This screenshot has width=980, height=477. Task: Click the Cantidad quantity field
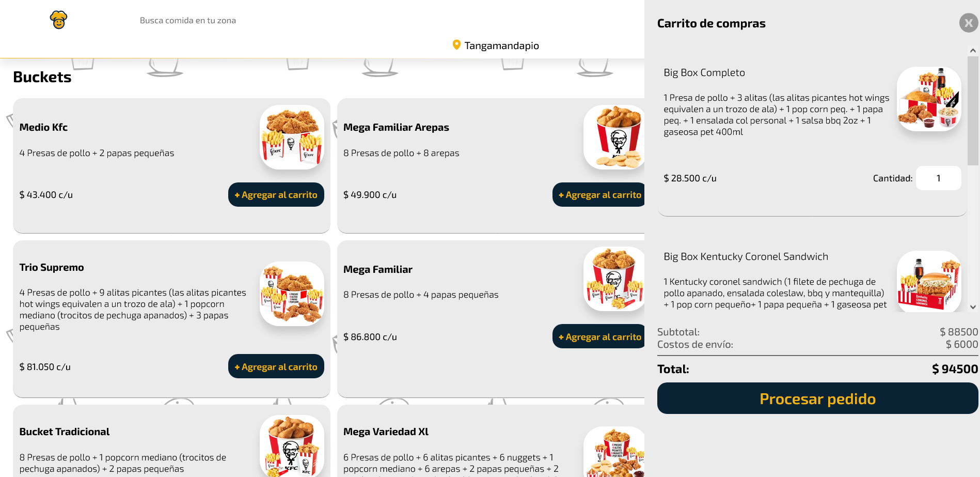click(x=938, y=178)
